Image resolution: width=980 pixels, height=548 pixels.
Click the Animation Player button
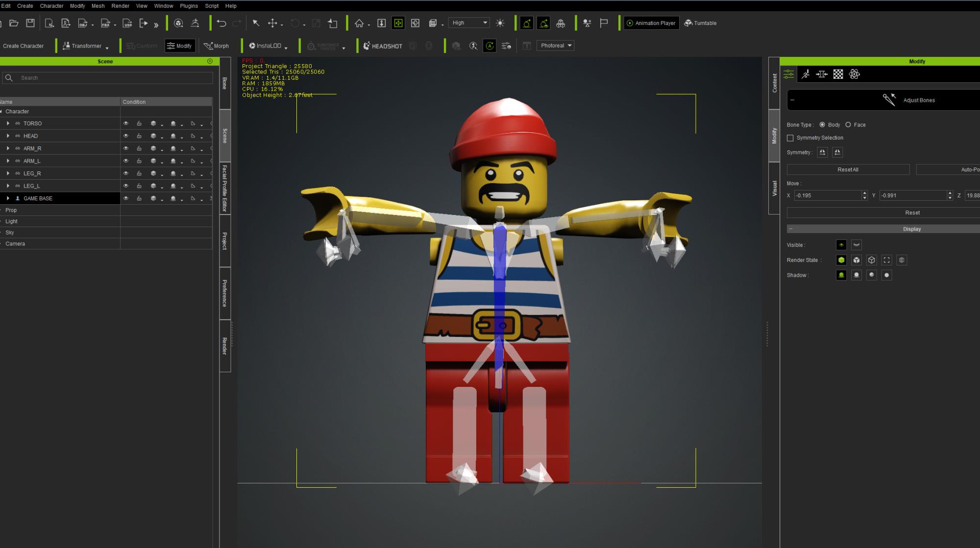point(651,23)
